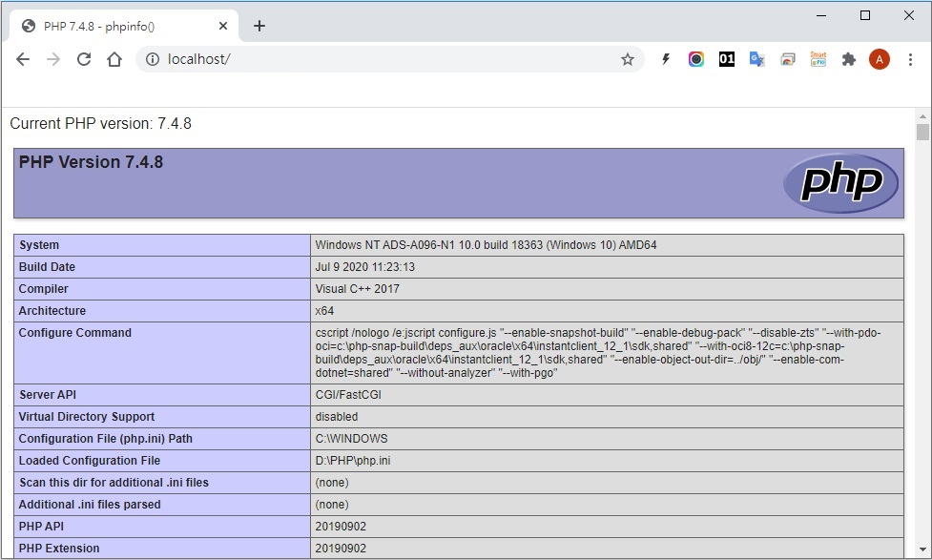Screen dimensions: 932x560
Task: Click the 'Windows NT ADS-A096-N1' system value
Action: 486,245
